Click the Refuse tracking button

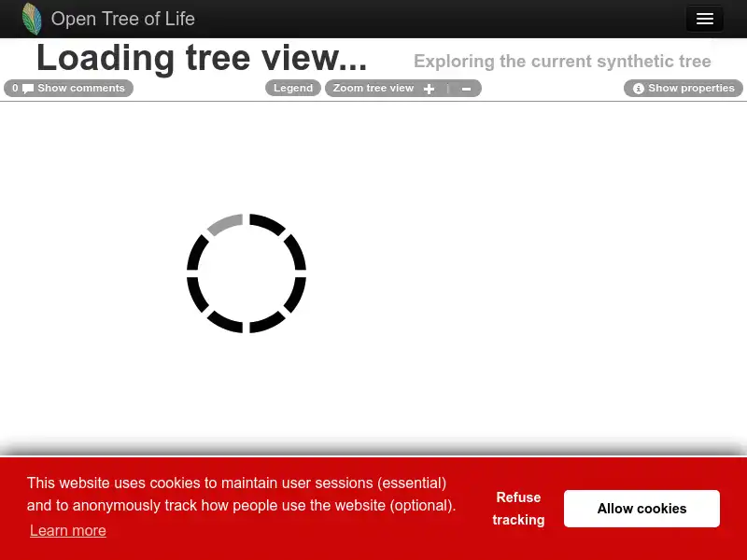(518, 509)
